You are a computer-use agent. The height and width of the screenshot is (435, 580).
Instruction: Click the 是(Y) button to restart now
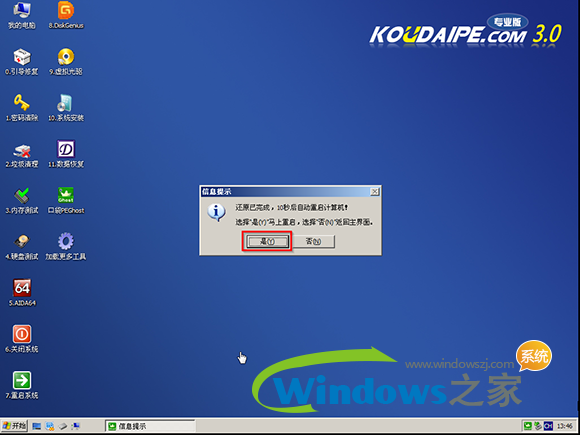tap(267, 242)
